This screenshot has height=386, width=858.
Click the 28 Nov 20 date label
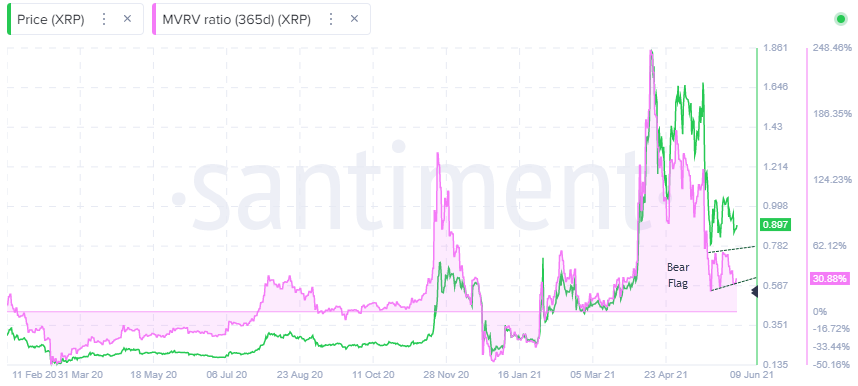pyautogui.click(x=445, y=376)
